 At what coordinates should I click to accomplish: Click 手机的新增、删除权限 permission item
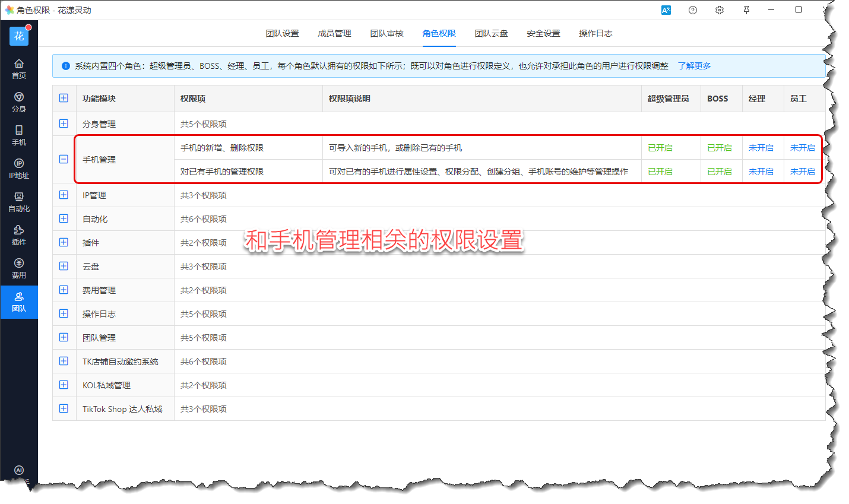[x=222, y=148]
